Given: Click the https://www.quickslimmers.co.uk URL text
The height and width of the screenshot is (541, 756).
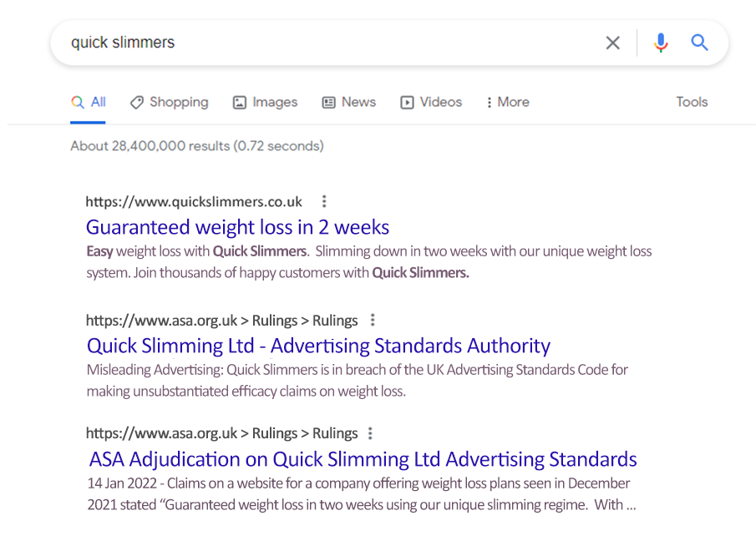Looking at the screenshot, I should click(x=194, y=201).
